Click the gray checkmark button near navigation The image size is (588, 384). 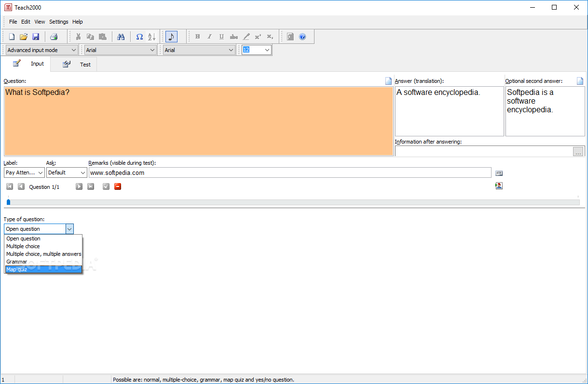106,186
